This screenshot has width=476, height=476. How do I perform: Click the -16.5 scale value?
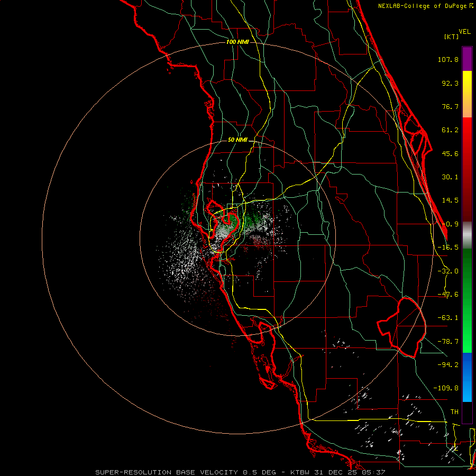448,248
